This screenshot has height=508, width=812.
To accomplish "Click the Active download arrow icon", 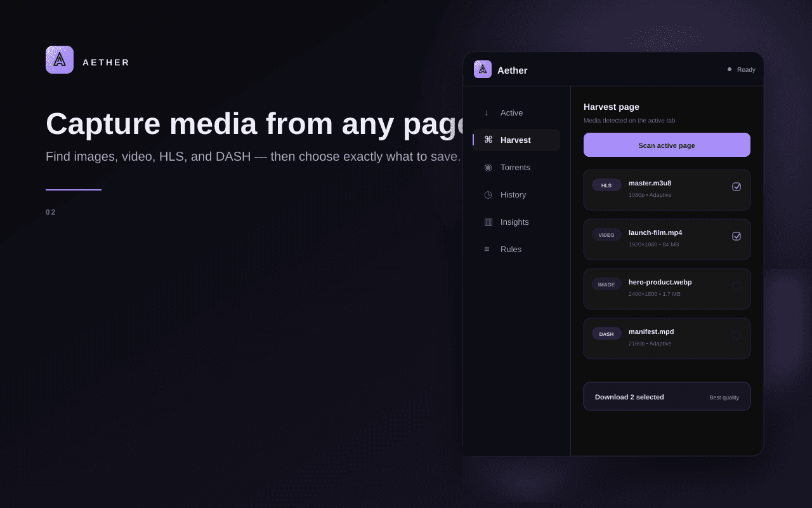I will [487, 112].
